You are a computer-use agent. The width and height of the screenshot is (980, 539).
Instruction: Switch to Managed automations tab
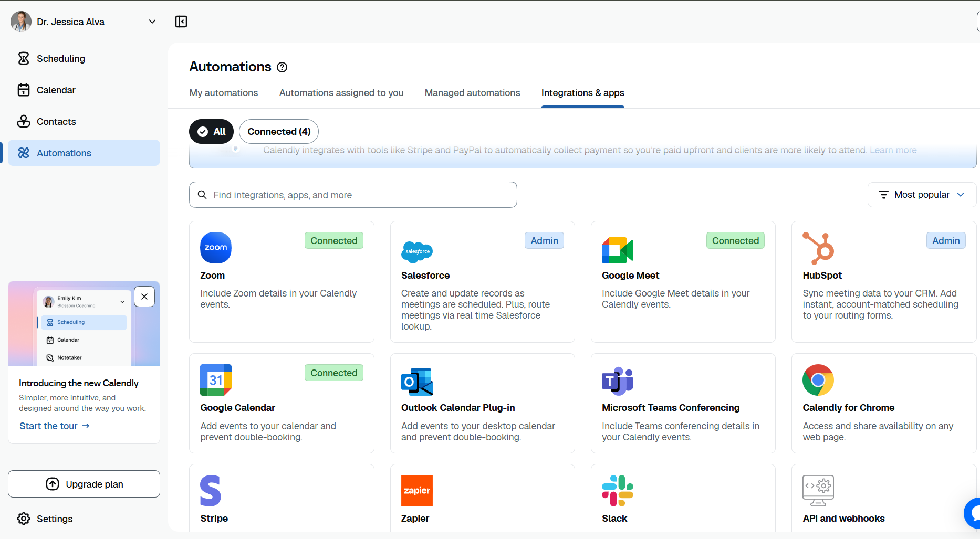pyautogui.click(x=473, y=93)
